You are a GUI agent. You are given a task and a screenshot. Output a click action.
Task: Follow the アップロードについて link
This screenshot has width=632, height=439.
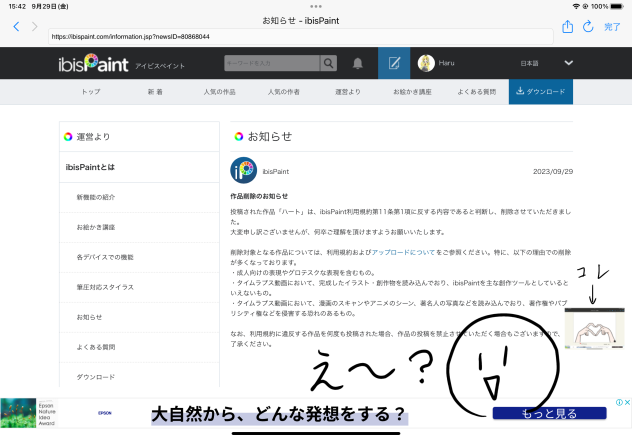(403, 252)
